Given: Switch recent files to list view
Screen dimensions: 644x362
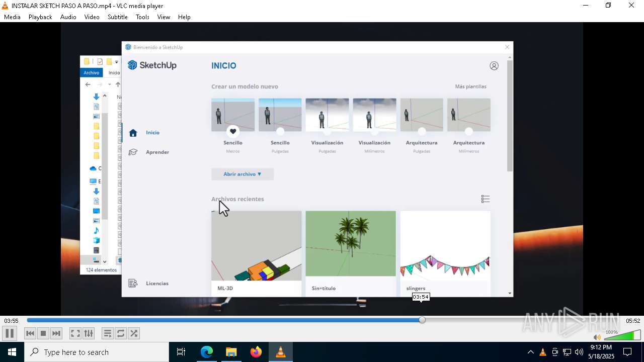Looking at the screenshot, I should coord(486,199).
